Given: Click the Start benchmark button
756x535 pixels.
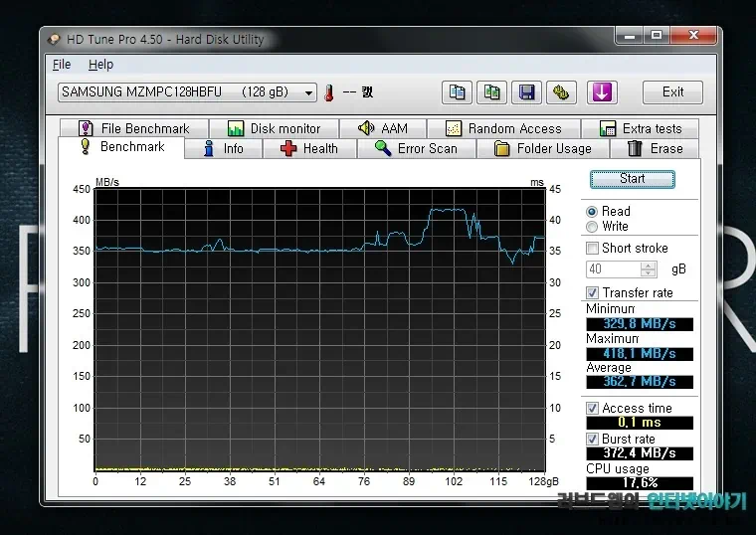Looking at the screenshot, I should point(632,179).
